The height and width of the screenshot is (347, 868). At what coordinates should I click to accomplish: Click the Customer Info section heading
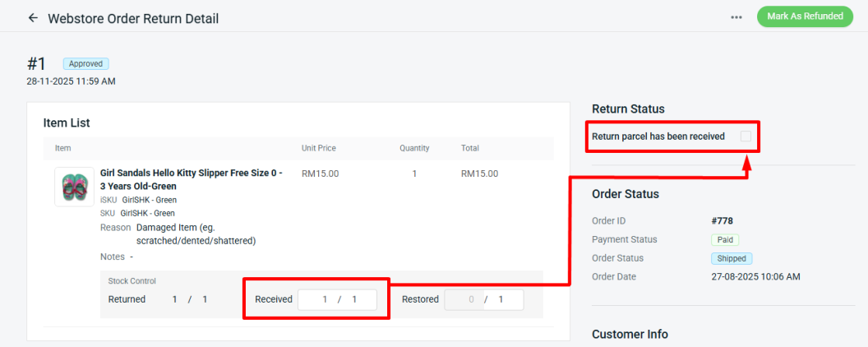[630, 334]
